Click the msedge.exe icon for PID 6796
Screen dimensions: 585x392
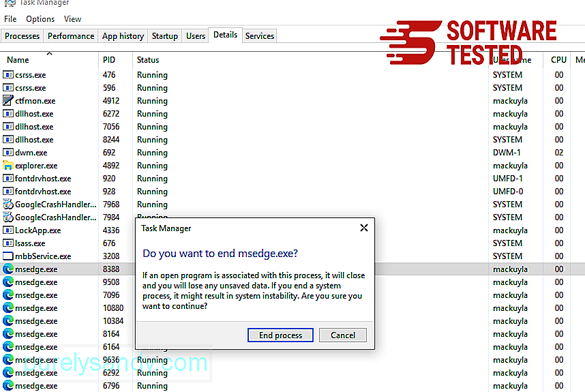click(x=7, y=386)
